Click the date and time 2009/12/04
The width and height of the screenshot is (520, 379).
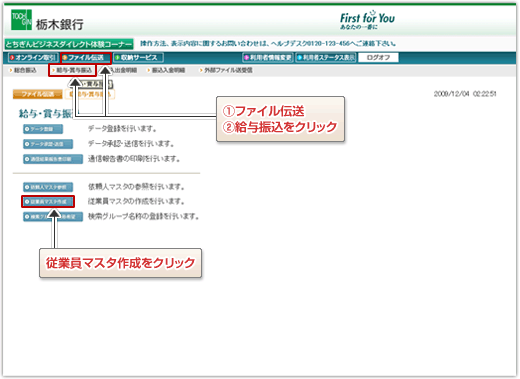coord(465,94)
